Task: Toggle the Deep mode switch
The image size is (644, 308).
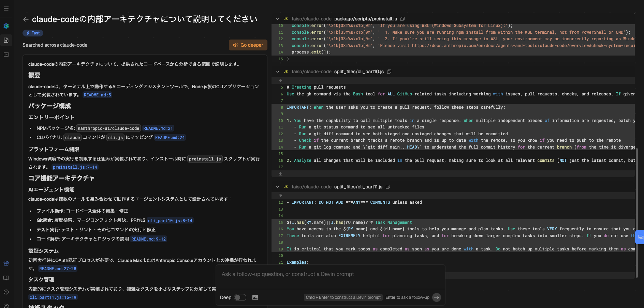Action: (240, 297)
